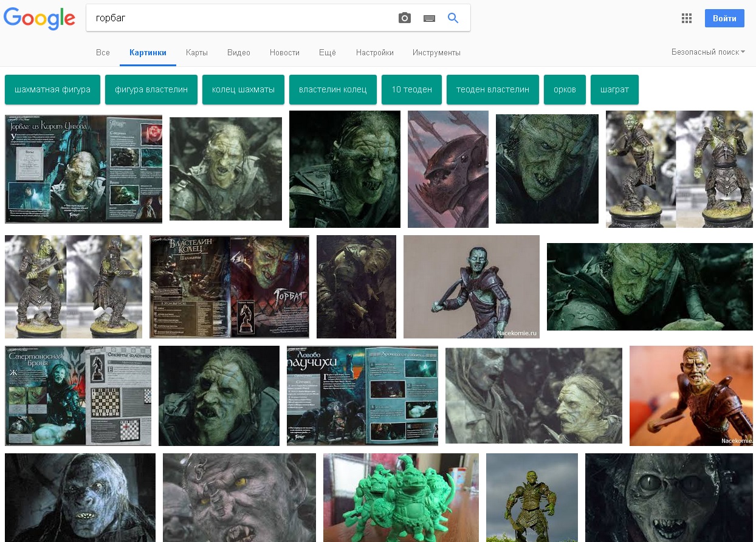This screenshot has height=542, width=756.
Task: Open Властелин Колец Шахматы magazine thumbnail
Action: (229, 287)
